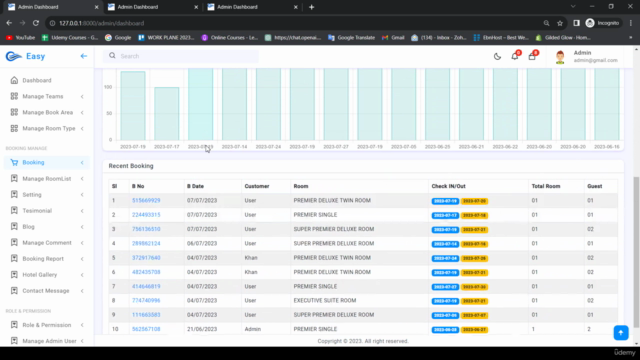Screen dimensions: 640x360
Task: Click the chart bar labeled 2023-07-17
Action: tap(167, 114)
